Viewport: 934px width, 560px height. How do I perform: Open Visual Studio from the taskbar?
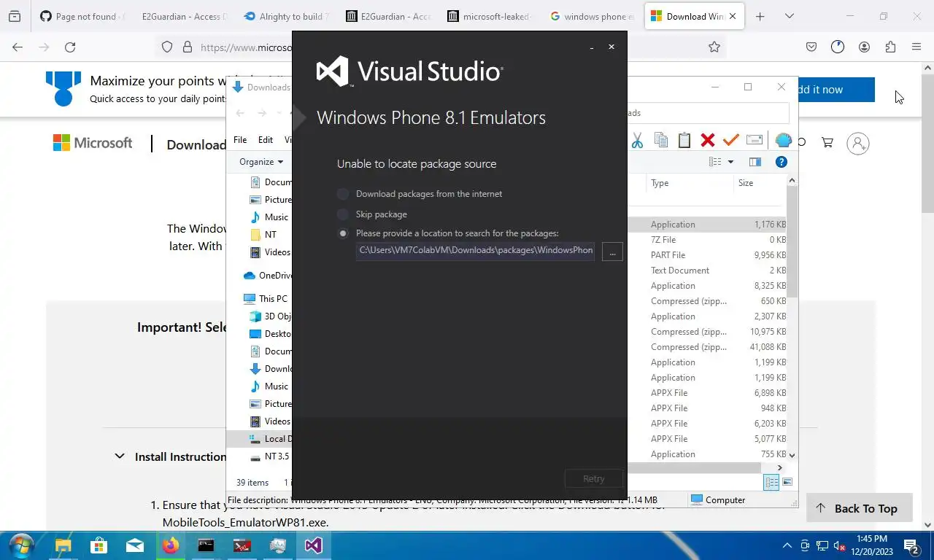(314, 545)
